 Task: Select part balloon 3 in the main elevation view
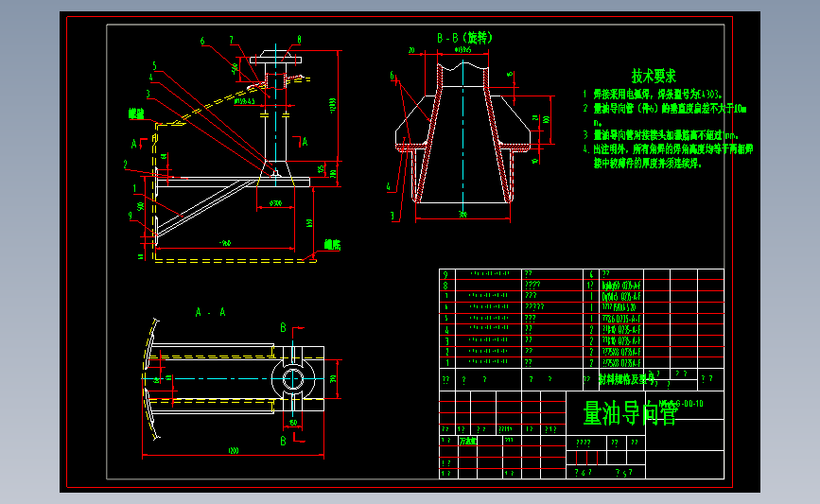click(148, 94)
